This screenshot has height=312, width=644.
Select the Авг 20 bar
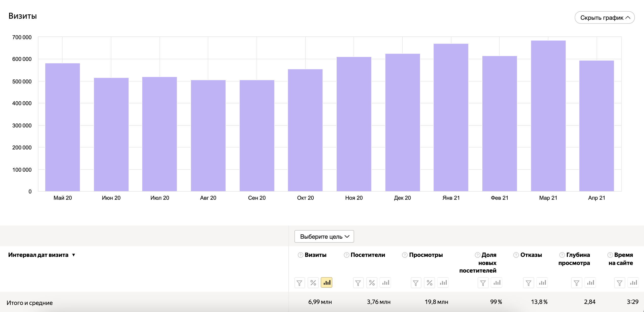[x=208, y=136]
